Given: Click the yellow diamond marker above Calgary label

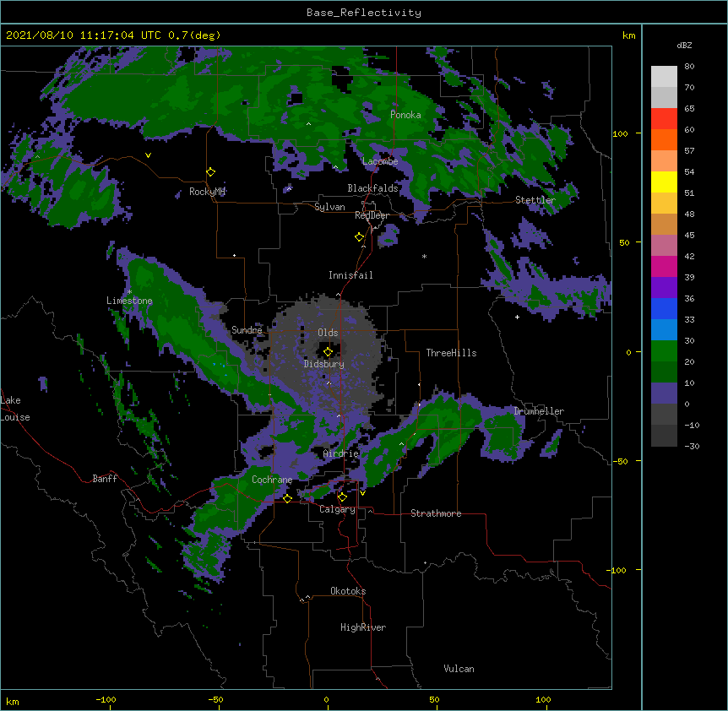Looking at the screenshot, I should 342,497.
